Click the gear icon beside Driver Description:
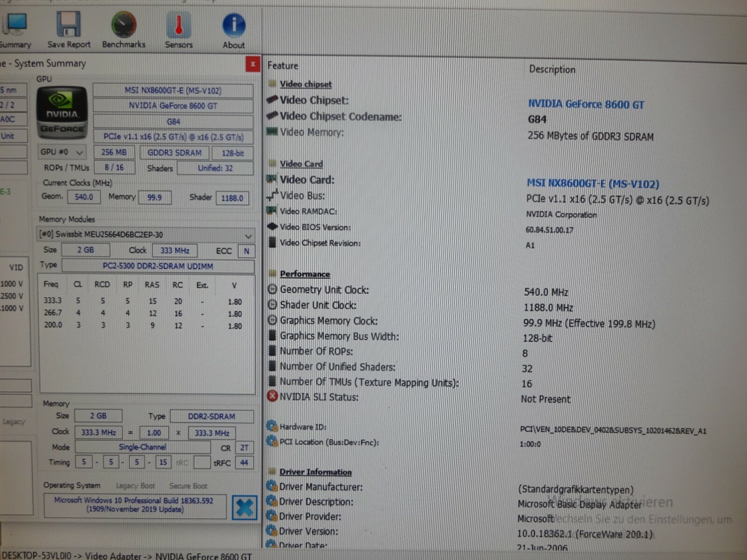 coord(272,501)
